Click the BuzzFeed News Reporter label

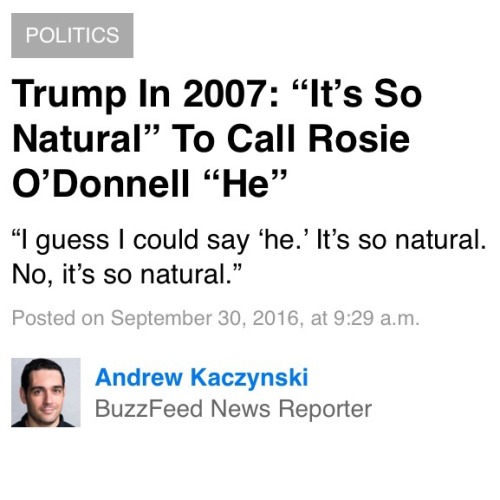tap(233, 409)
